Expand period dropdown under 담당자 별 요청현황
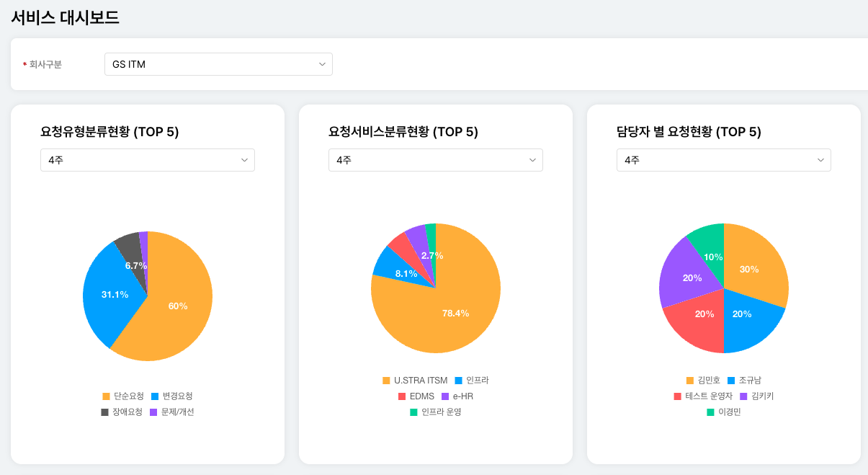 pyautogui.click(x=723, y=160)
